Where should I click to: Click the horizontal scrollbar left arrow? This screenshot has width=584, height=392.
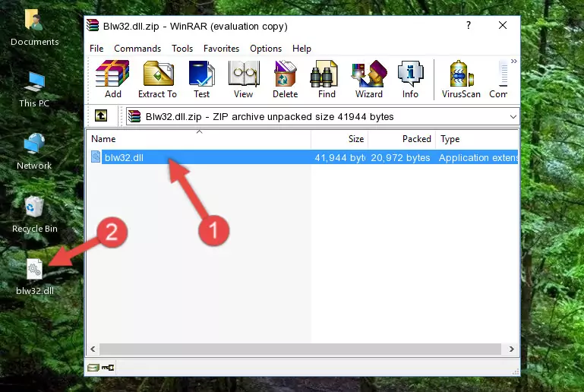(x=93, y=349)
